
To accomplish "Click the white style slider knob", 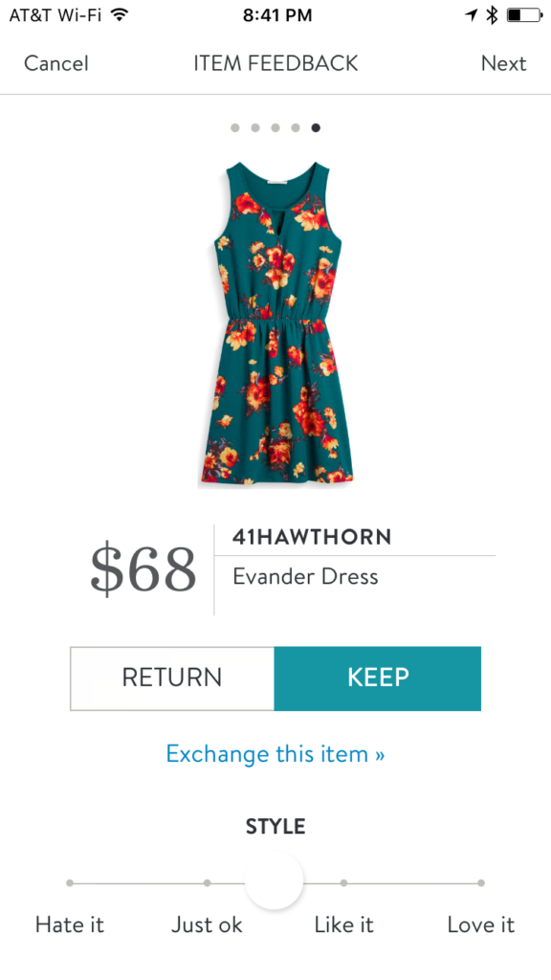I will click(x=274, y=880).
